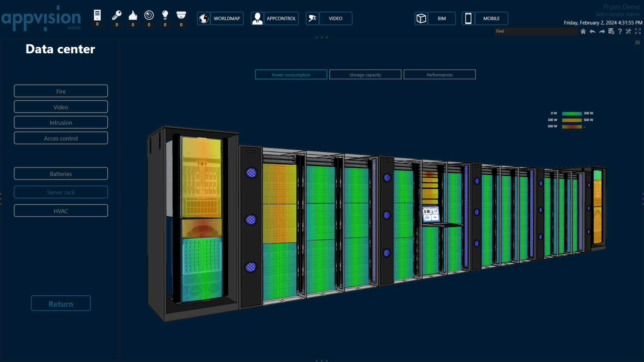Open the BIM view
The width and height of the screenshot is (644, 362).
tap(442, 18)
